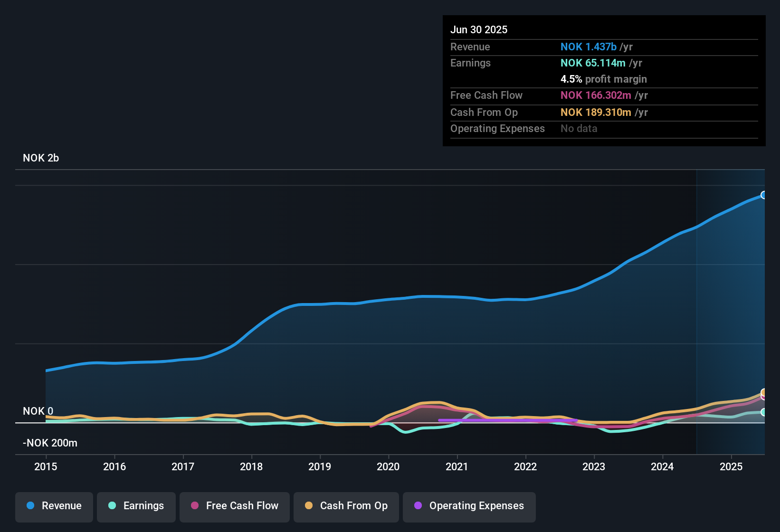The width and height of the screenshot is (780, 532).
Task: Select the 2015 axis label
Action: (46, 466)
